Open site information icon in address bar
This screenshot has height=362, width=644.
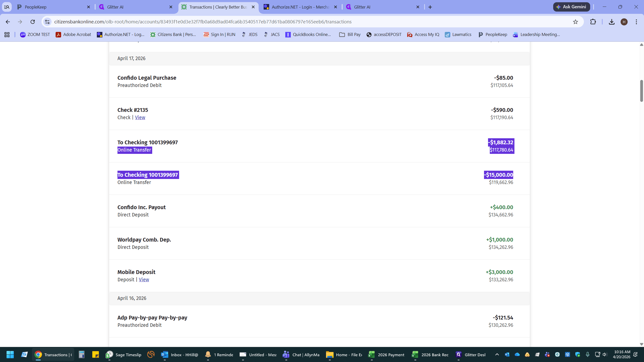[47, 22]
